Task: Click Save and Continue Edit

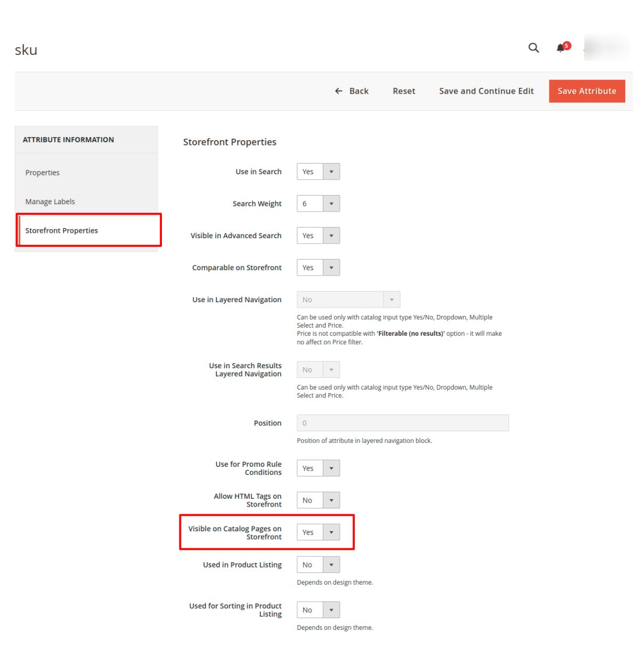Action: click(486, 91)
